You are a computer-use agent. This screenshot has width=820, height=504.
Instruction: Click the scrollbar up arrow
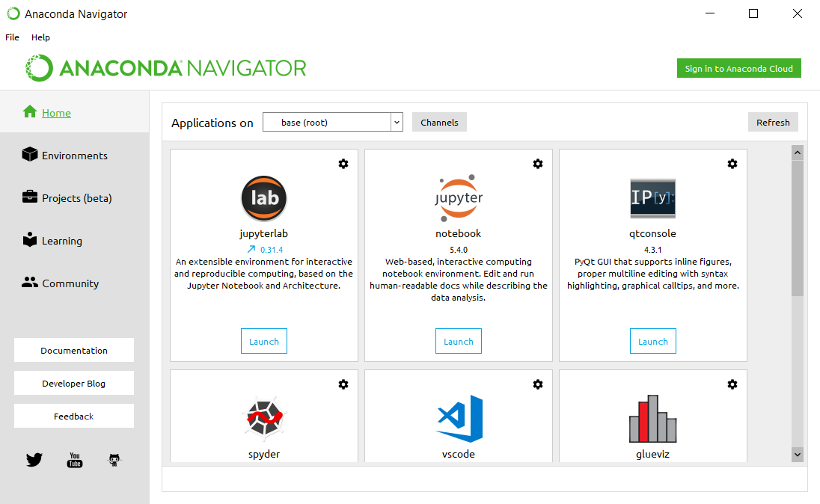[797, 153]
